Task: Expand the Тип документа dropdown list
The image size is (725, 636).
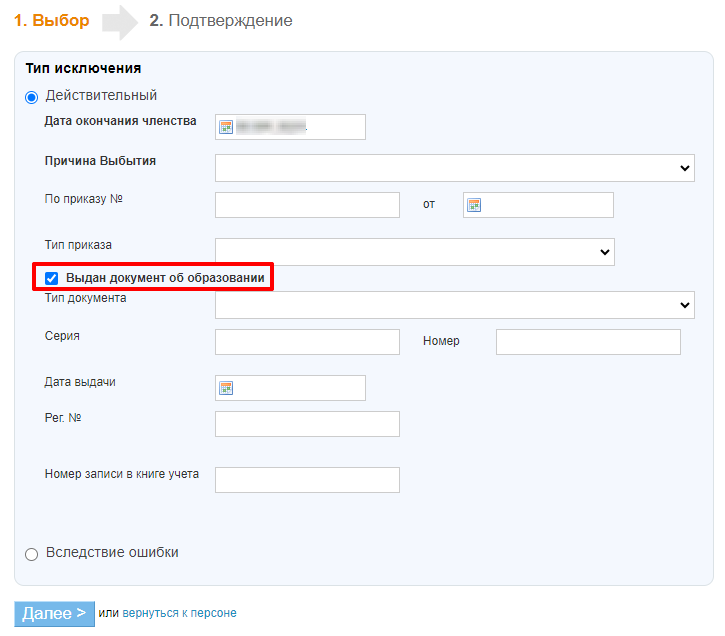Action: point(454,305)
